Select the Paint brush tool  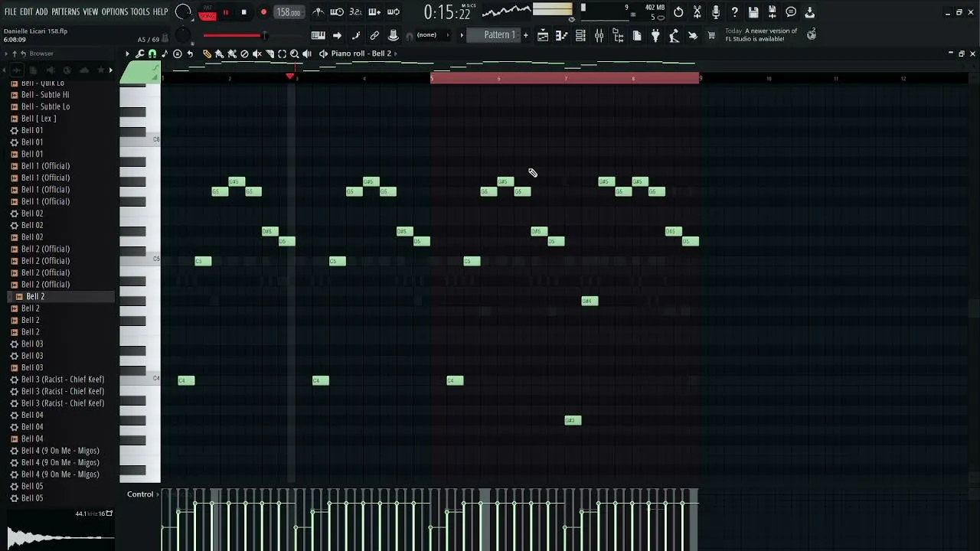(219, 54)
